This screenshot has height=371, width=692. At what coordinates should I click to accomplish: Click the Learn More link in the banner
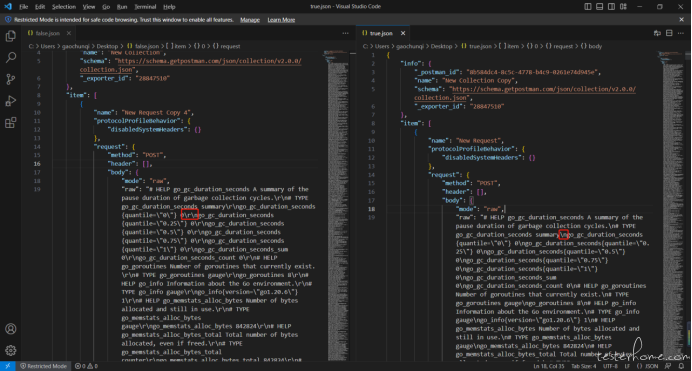pyautogui.click(x=281, y=20)
